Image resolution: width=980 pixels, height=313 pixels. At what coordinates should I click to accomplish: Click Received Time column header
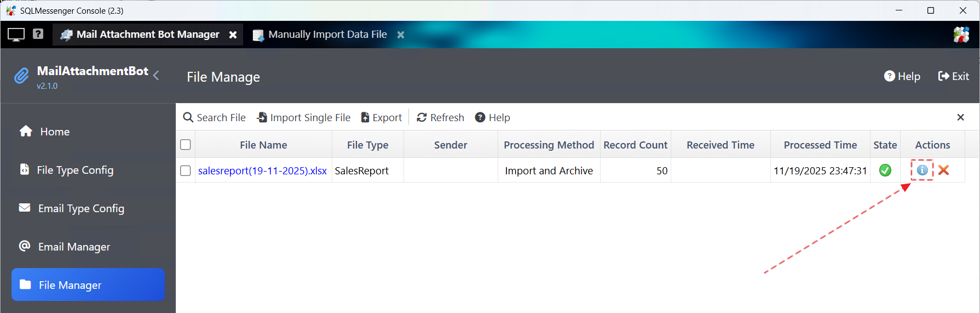coord(720,145)
